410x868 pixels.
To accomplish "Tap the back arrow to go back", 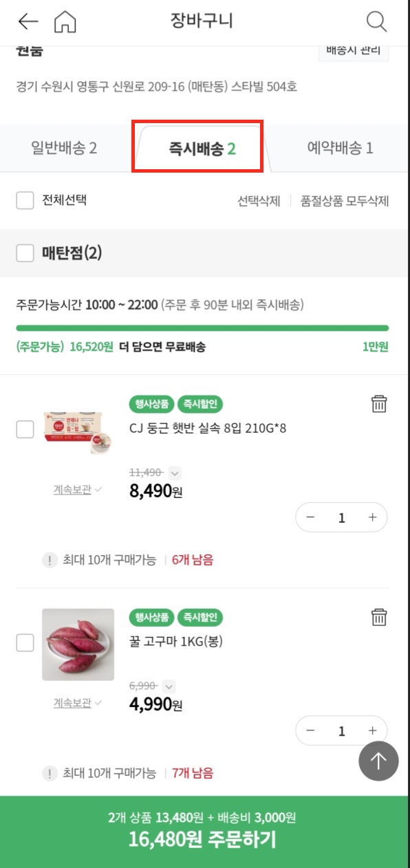I will [x=26, y=21].
